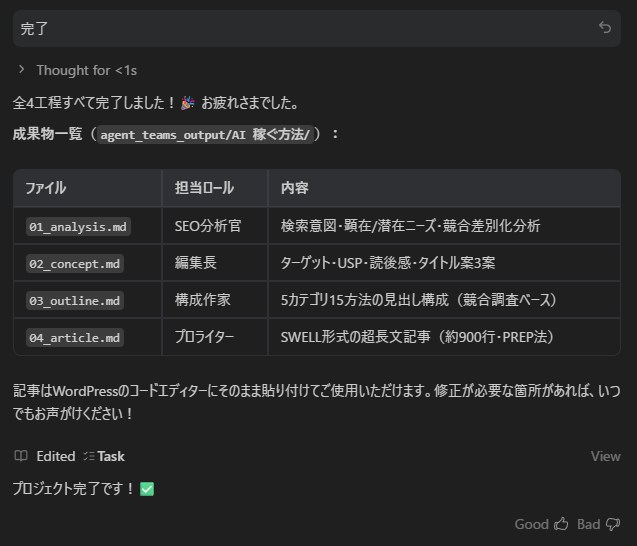Click the book icon left of Edited
This screenshot has height=546, width=637.
pyautogui.click(x=21, y=456)
